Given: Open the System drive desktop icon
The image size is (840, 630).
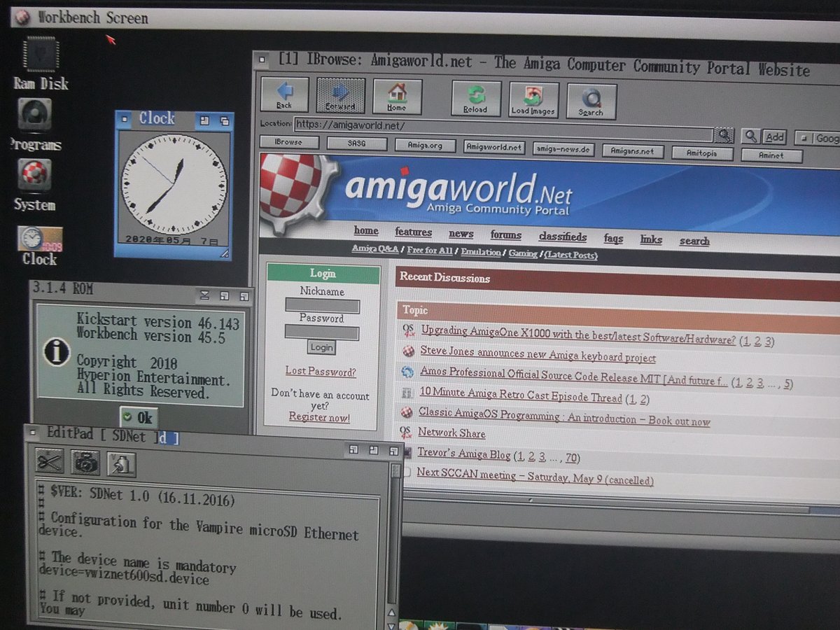Looking at the screenshot, I should [x=34, y=185].
